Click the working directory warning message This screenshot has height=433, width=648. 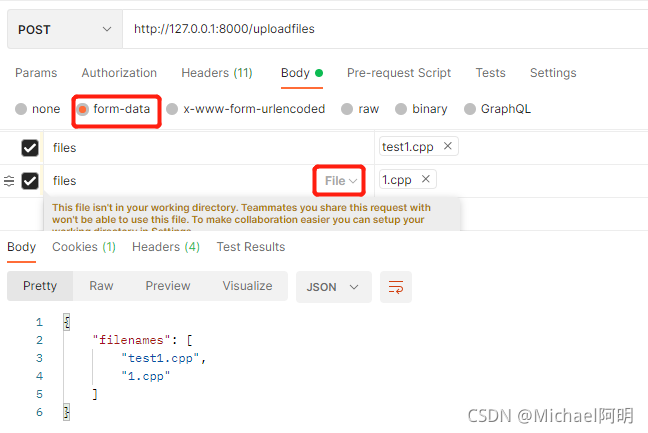pos(252,214)
